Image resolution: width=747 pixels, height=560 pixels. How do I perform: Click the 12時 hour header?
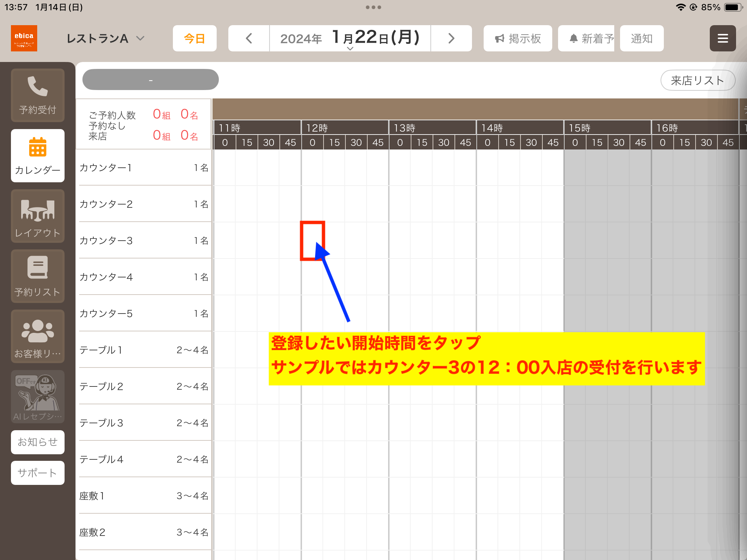(345, 128)
